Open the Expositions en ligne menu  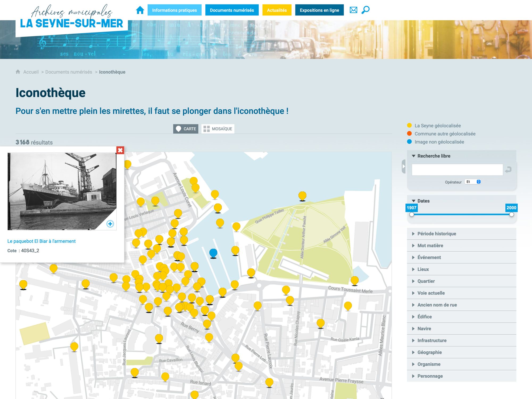pos(319,10)
